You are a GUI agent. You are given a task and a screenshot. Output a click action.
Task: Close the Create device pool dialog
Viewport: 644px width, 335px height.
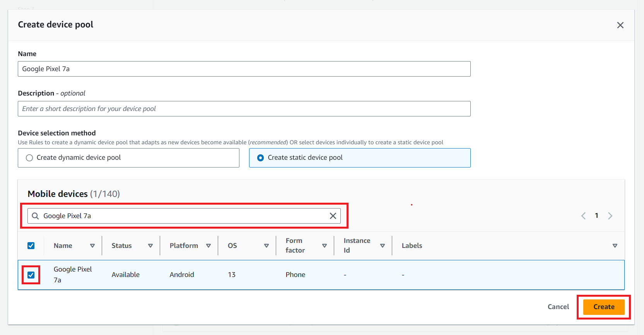(620, 25)
